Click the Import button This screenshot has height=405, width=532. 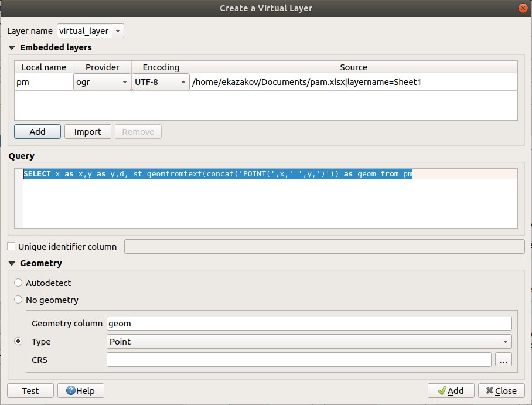point(87,131)
